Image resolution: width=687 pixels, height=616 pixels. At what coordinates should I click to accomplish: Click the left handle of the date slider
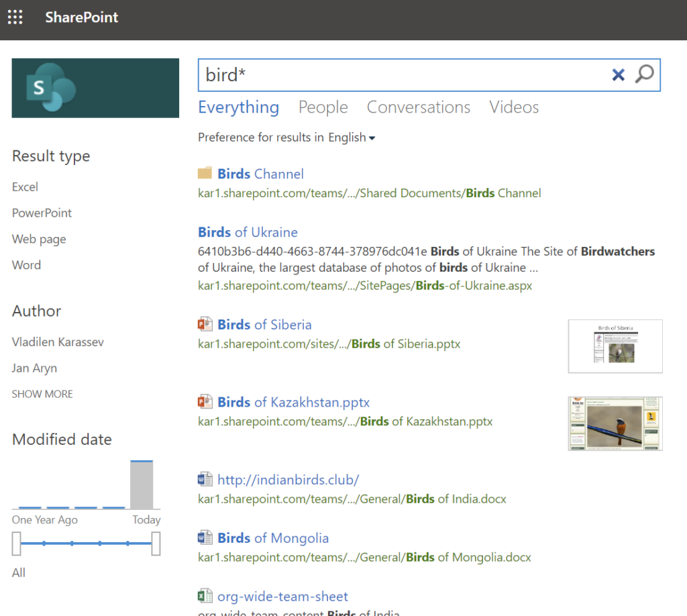(16, 544)
